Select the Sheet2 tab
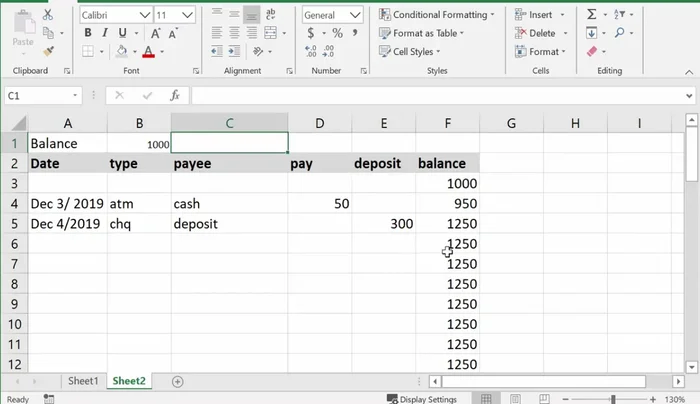 click(129, 381)
